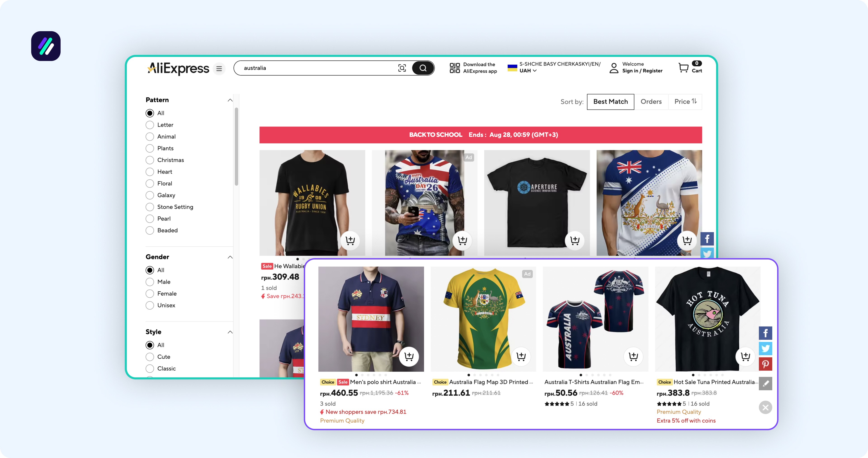Collapse the Gender filter section
868x458 pixels.
pos(230,257)
